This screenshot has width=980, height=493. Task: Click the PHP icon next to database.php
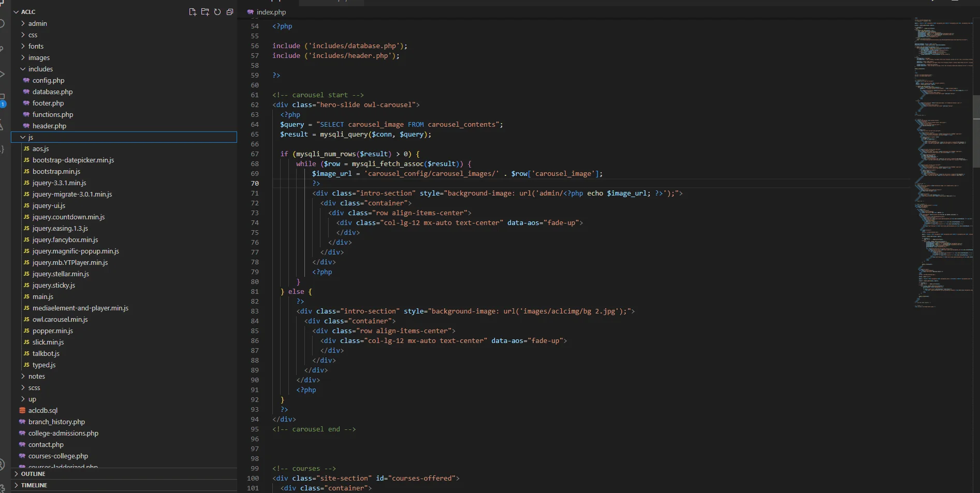pos(26,92)
